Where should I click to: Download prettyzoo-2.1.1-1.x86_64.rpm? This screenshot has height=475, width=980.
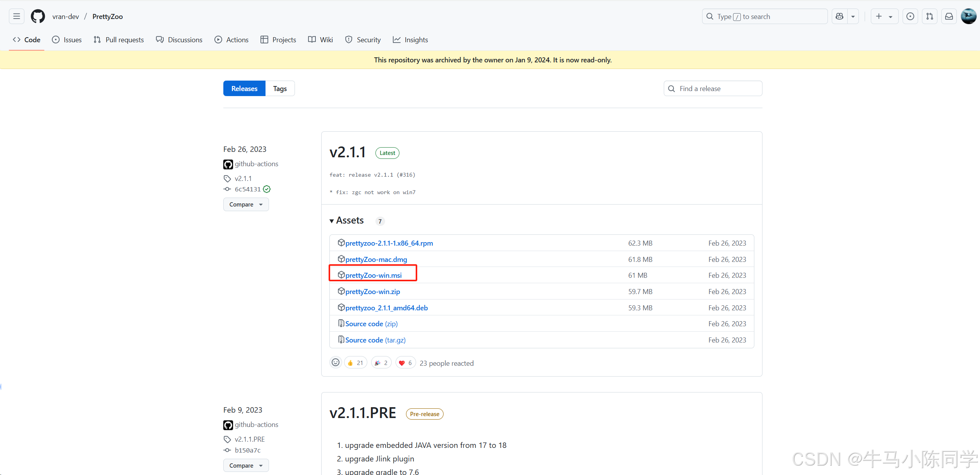pyautogui.click(x=389, y=243)
